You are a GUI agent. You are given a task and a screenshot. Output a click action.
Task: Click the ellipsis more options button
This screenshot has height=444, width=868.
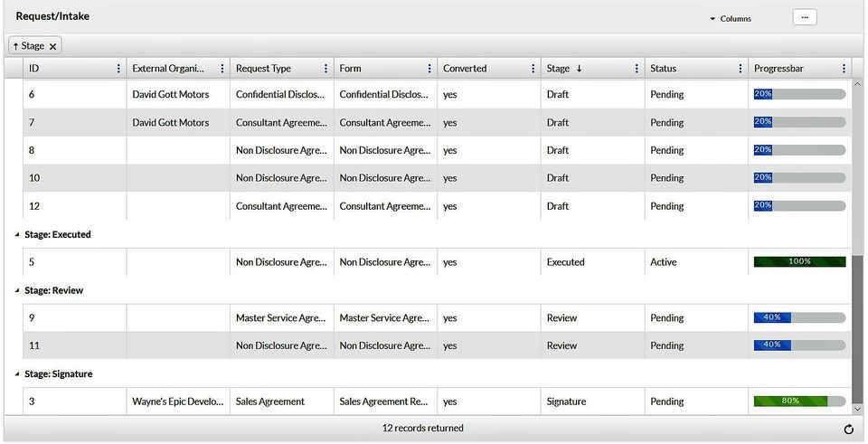[804, 17]
